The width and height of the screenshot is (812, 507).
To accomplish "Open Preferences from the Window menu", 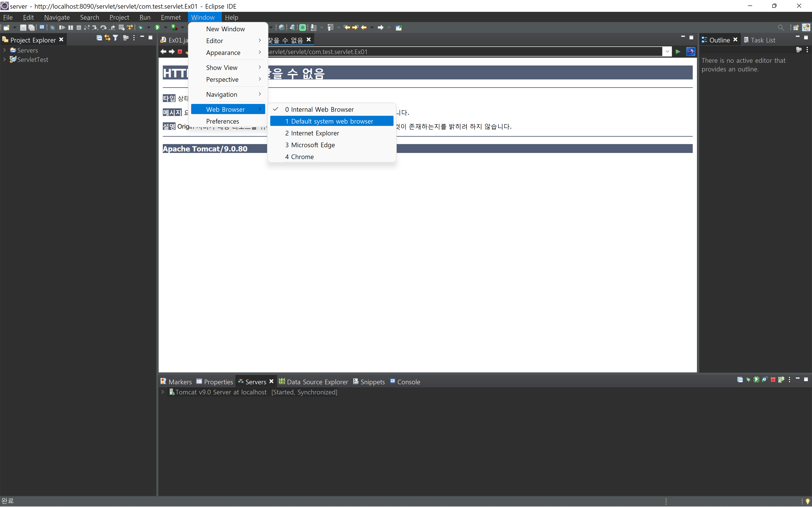I will click(x=222, y=121).
